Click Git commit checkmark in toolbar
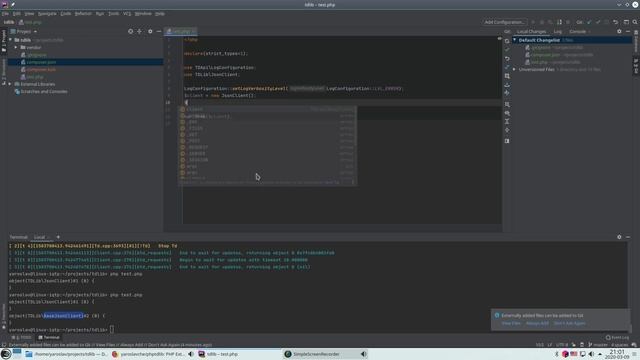Screen dimensions: 640x360 coord(598,22)
